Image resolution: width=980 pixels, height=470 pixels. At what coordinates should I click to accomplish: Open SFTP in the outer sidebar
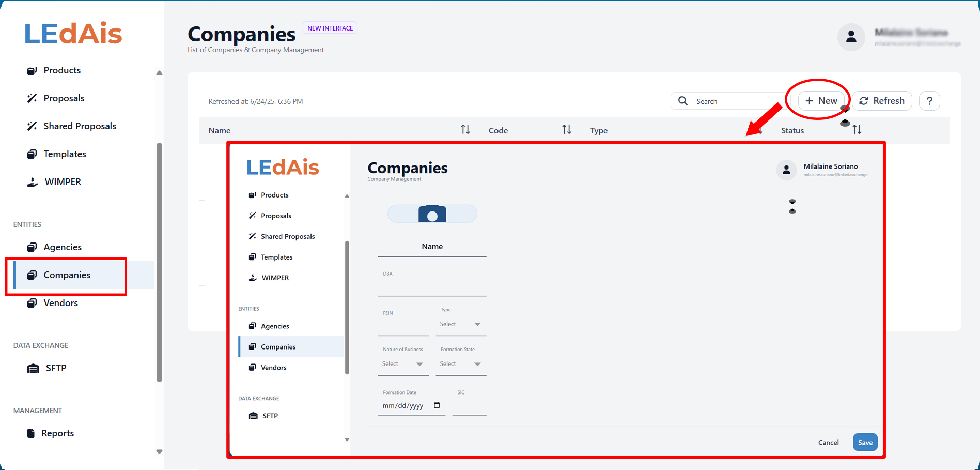(x=56, y=368)
